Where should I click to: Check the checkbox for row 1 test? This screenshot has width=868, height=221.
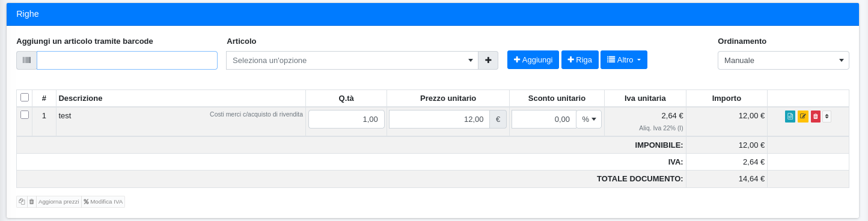(25, 115)
